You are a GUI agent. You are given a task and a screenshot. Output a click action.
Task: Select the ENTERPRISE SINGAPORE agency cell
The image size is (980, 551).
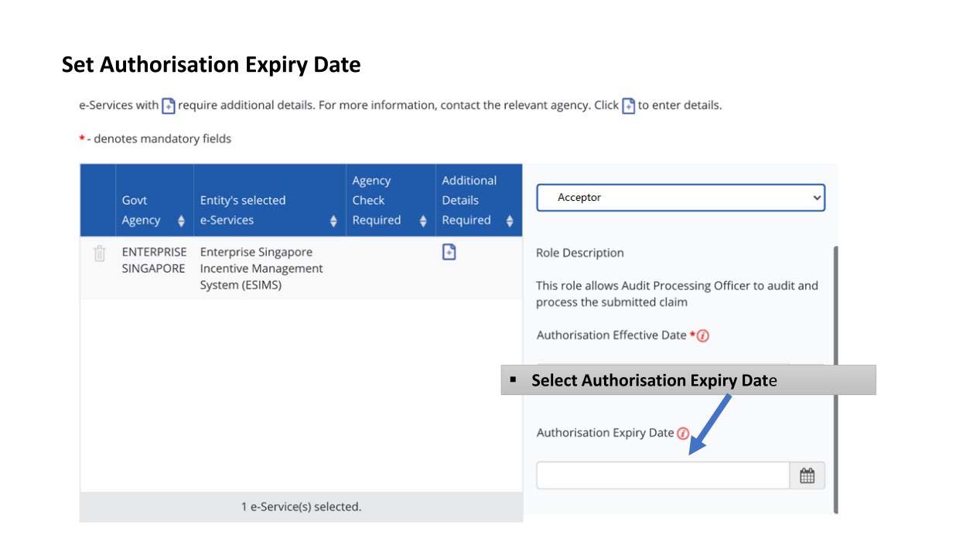pos(154,260)
